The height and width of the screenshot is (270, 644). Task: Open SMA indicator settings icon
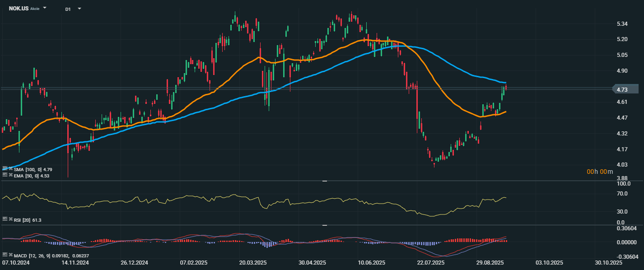coord(5,168)
